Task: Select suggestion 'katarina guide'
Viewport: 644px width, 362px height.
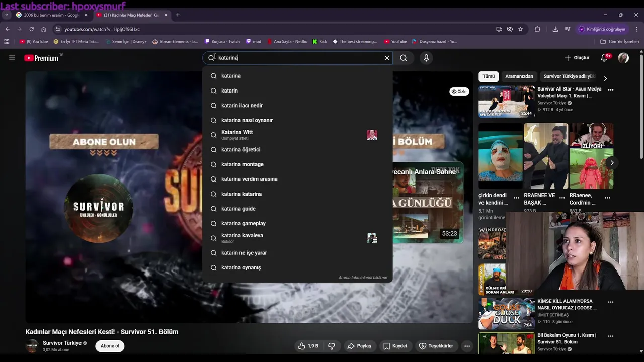Action: 297,209
